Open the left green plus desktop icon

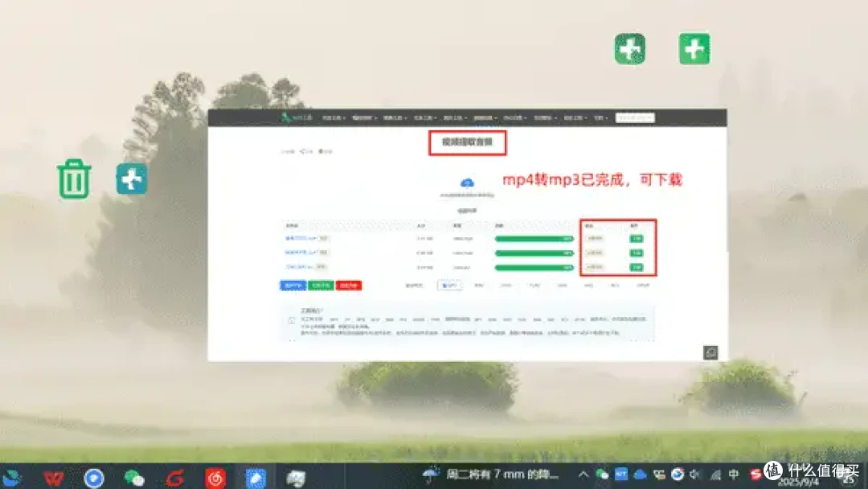630,49
